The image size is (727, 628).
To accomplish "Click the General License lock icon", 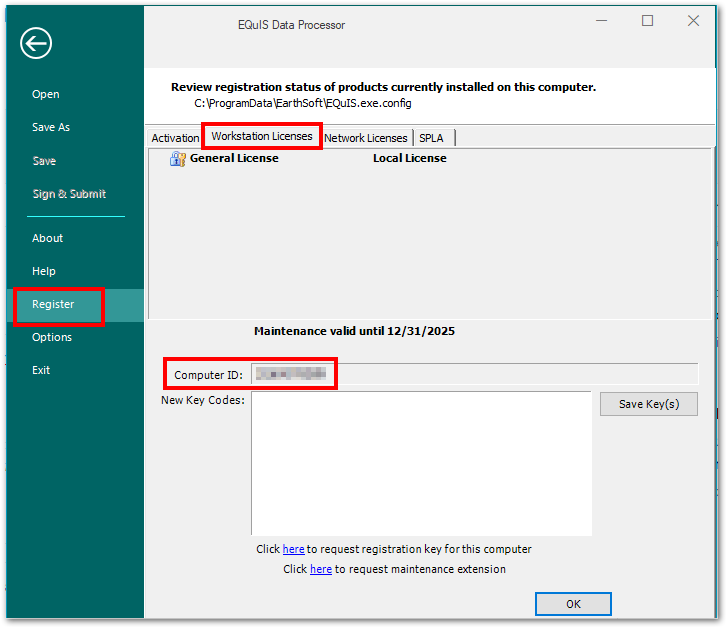I will coord(178,159).
